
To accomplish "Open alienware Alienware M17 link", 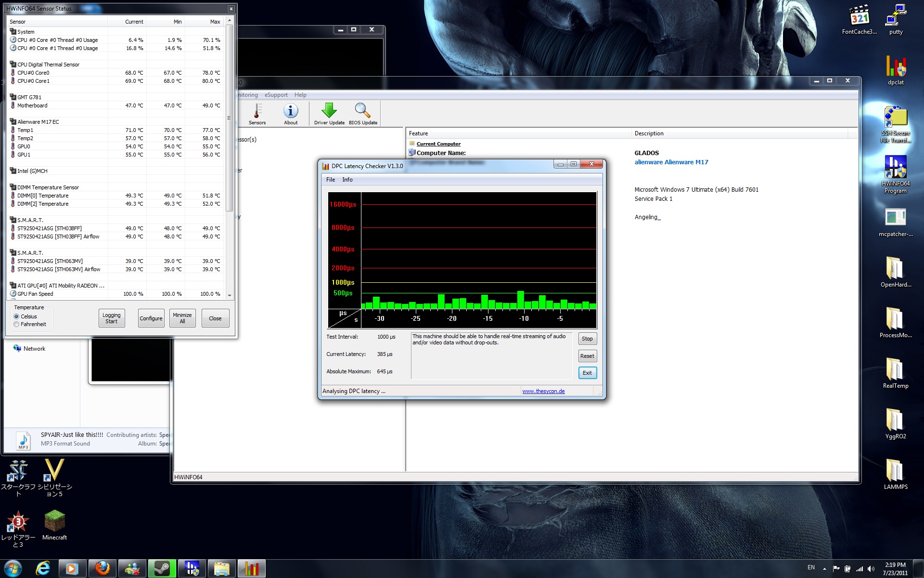I will (x=671, y=162).
